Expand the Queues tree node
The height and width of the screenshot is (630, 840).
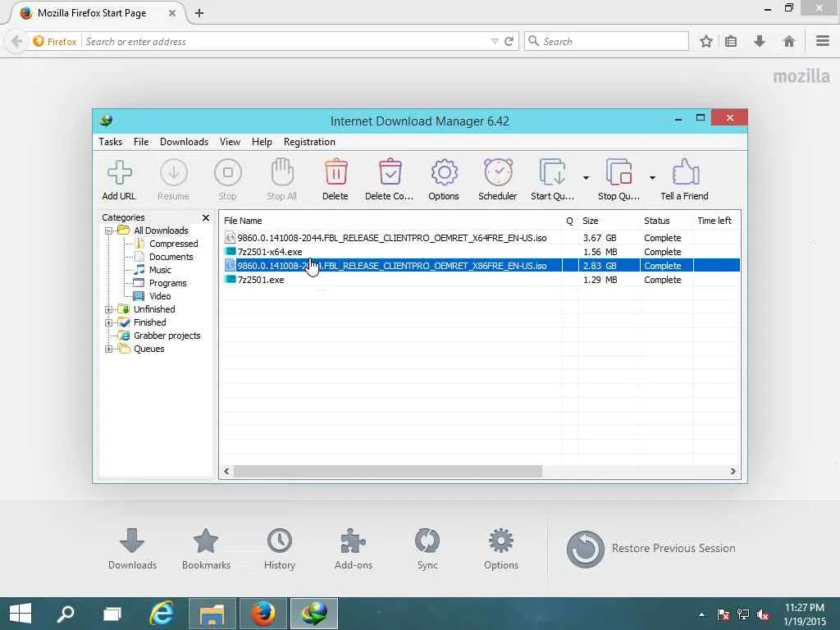109,349
